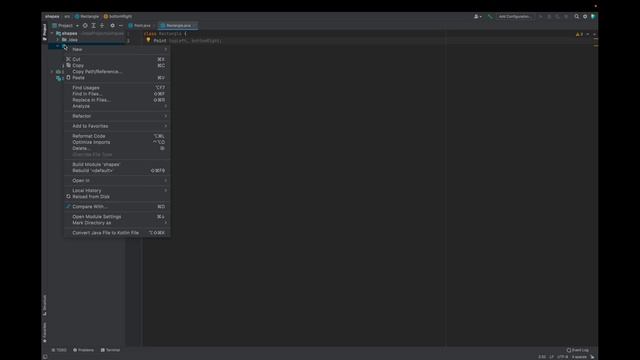Screen dimensions: 640x360
Task: Click the UTF-8 encoding in status bar
Action: tap(563, 357)
